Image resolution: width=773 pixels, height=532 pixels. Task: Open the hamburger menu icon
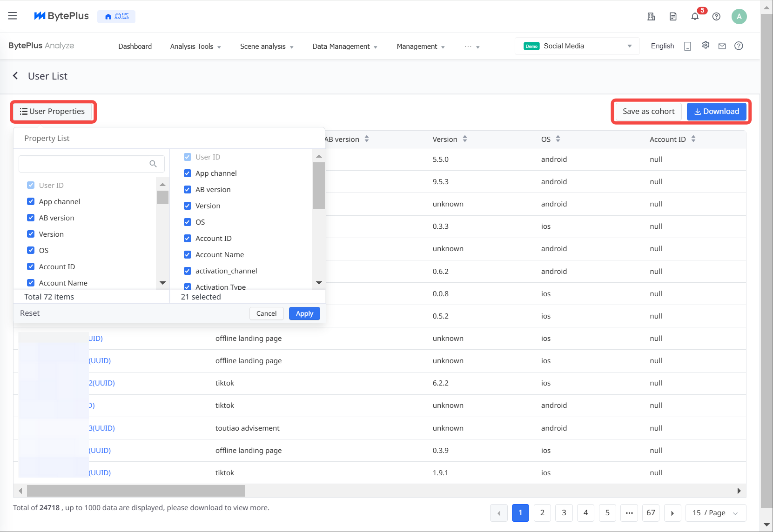pos(13,16)
